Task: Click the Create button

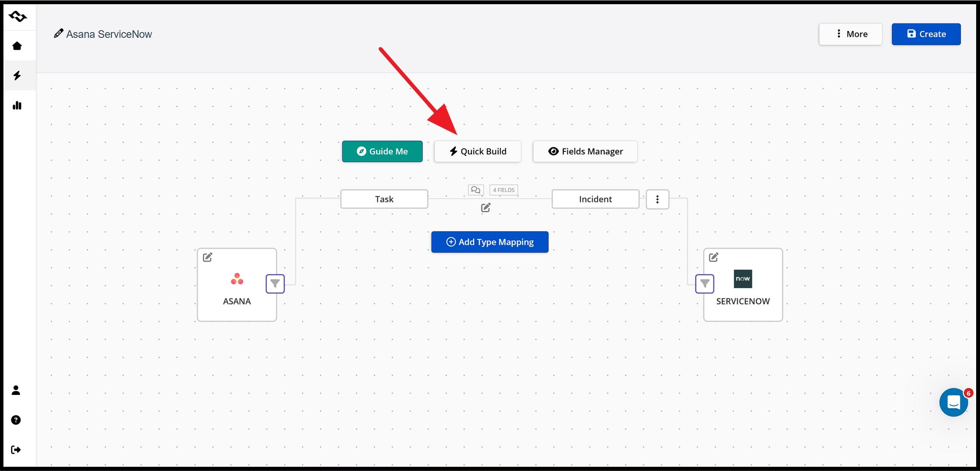Action: pyautogui.click(x=926, y=34)
